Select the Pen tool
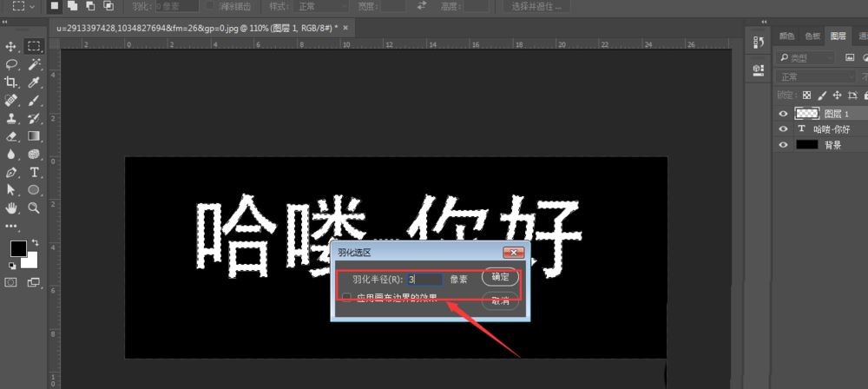This screenshot has width=868, height=389. 10,172
